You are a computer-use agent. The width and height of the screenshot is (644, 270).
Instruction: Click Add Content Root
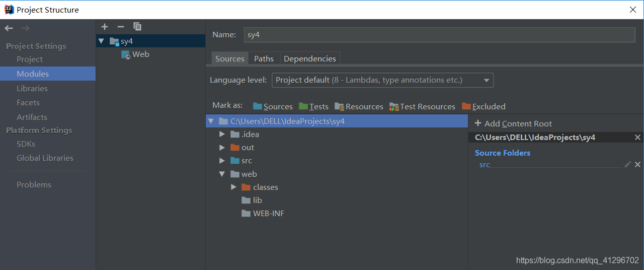point(513,123)
